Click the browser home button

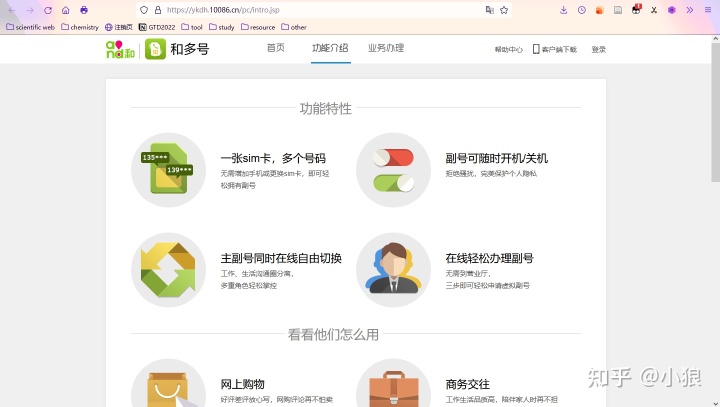pos(66,10)
